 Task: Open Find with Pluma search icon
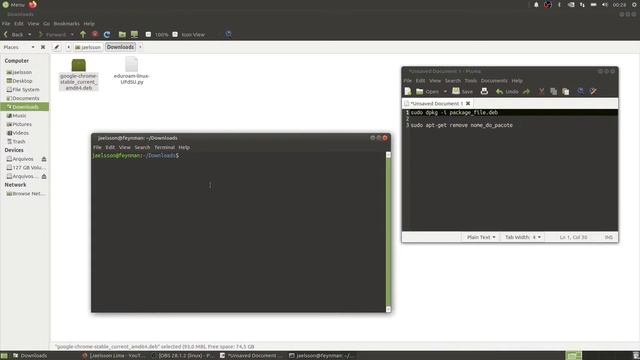[x=580, y=91]
